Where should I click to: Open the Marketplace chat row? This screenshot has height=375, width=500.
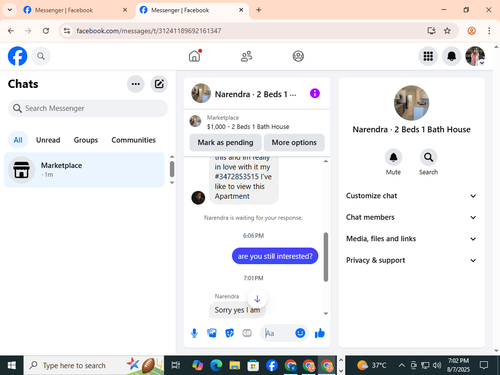84,170
